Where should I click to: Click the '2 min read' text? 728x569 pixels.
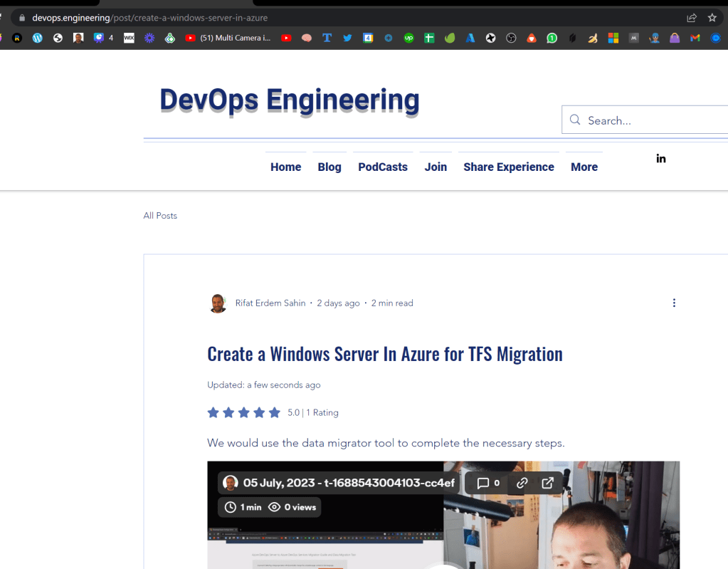392,303
